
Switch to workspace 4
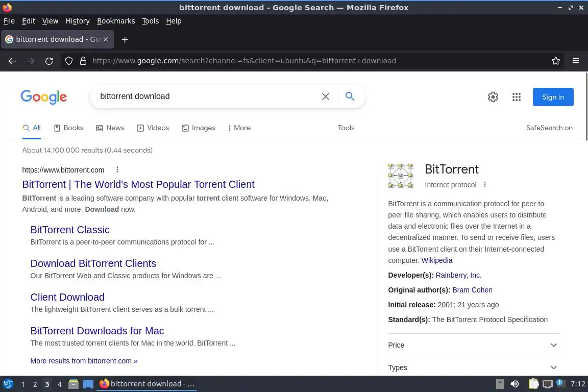(60, 384)
